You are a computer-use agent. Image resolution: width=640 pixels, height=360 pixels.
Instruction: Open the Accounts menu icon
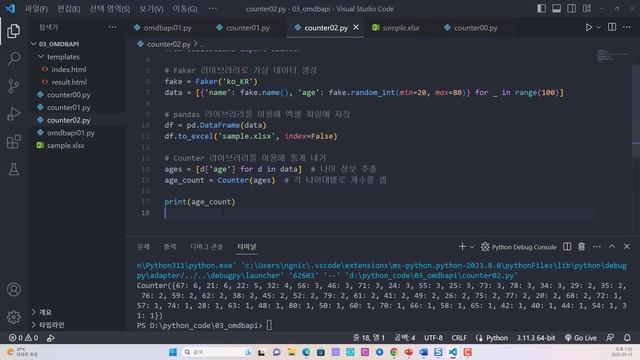click(13, 289)
